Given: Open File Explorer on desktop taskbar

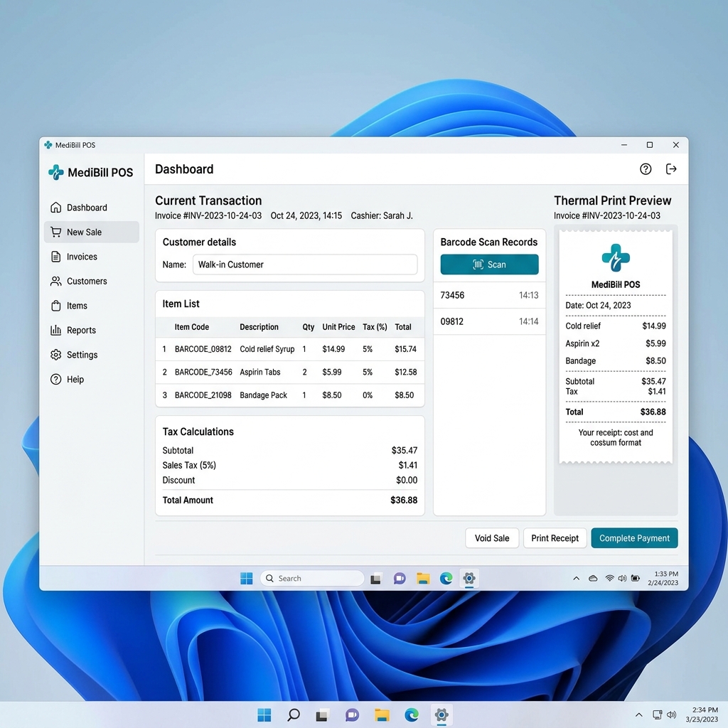Looking at the screenshot, I should 382,715.
